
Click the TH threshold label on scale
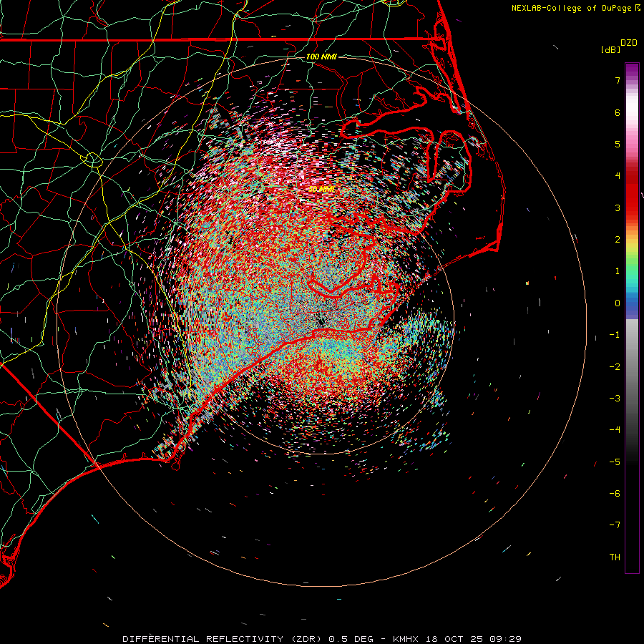click(x=615, y=557)
